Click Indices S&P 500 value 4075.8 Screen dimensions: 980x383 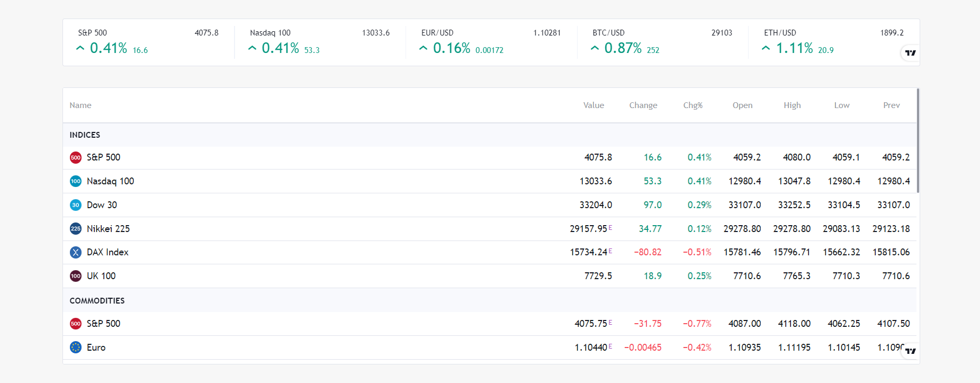click(x=598, y=157)
